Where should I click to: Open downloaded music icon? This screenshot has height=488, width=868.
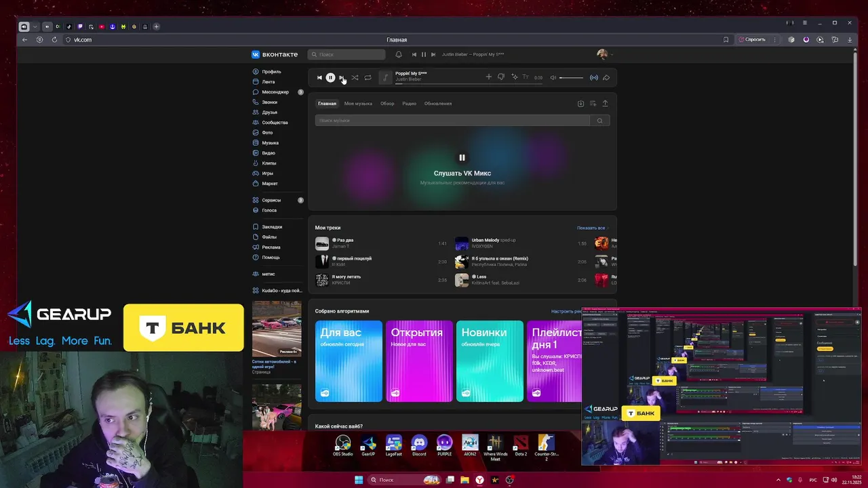580,104
